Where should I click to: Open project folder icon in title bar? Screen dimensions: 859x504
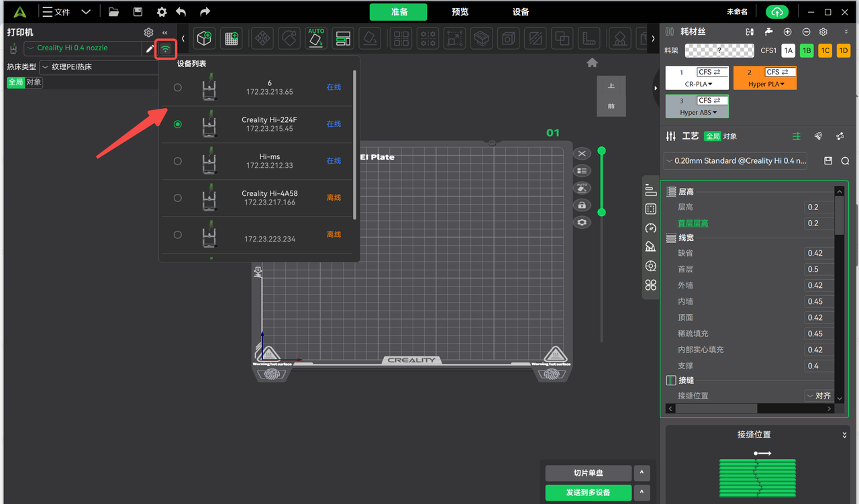113,12
